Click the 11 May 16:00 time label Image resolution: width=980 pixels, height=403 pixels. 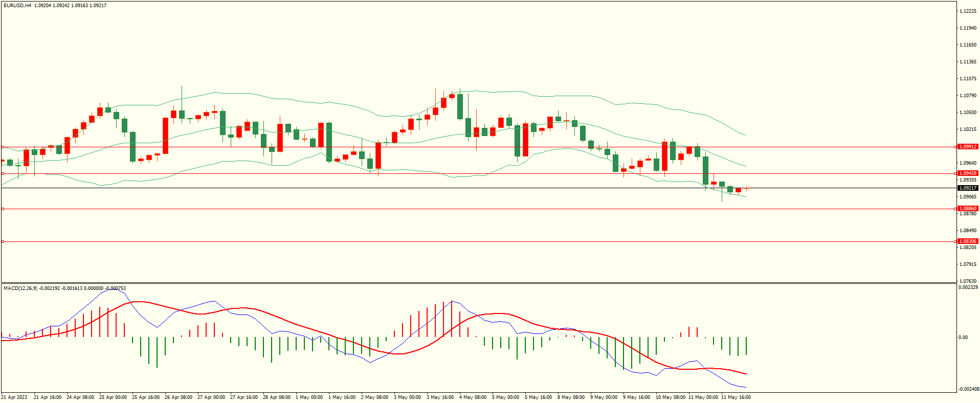pos(736,397)
